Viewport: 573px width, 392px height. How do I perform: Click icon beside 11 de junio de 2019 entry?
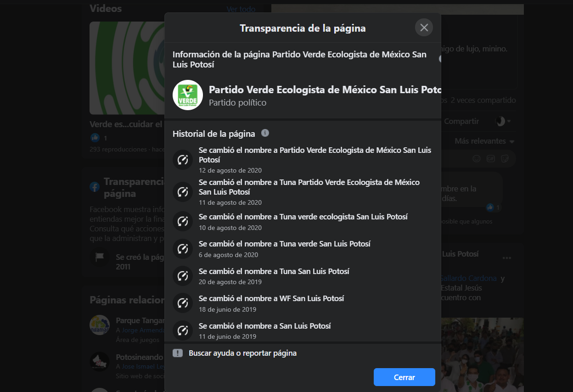point(183,330)
